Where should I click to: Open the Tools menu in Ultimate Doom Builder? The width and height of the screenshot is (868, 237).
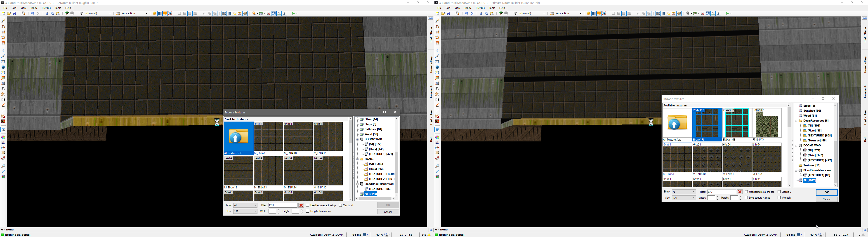pos(492,8)
